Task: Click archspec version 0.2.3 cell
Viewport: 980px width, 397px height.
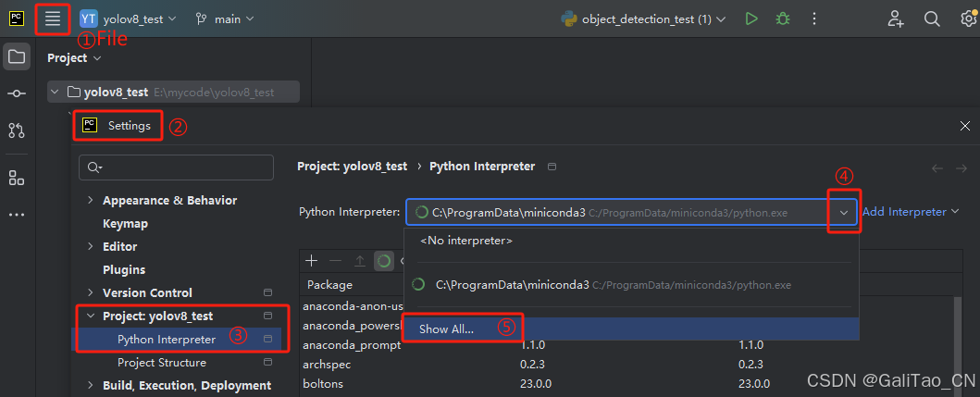Action: tap(532, 364)
